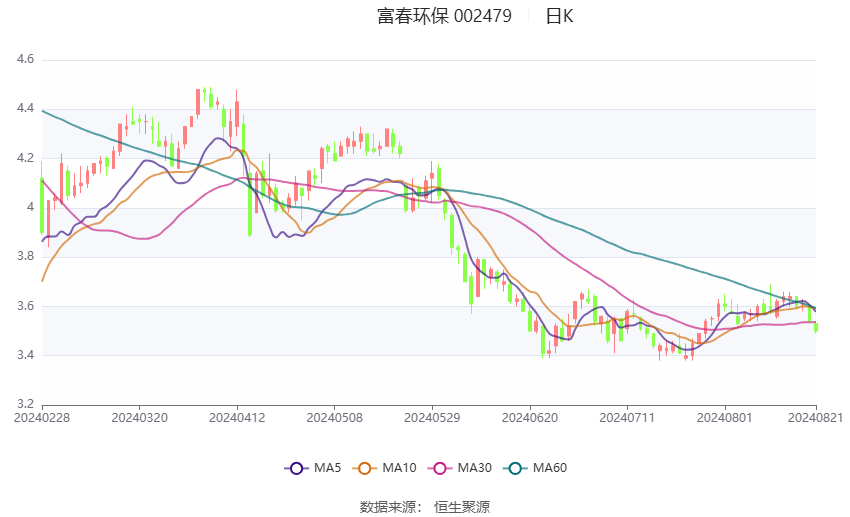
Task: Click the MA60 legend circle icon
Action: pos(515,467)
